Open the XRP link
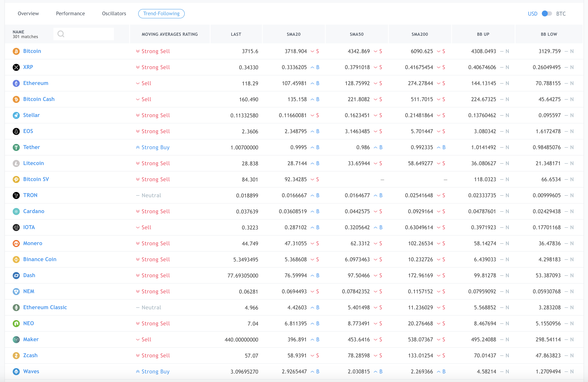Screen dimensions: 588x382 click(28, 67)
